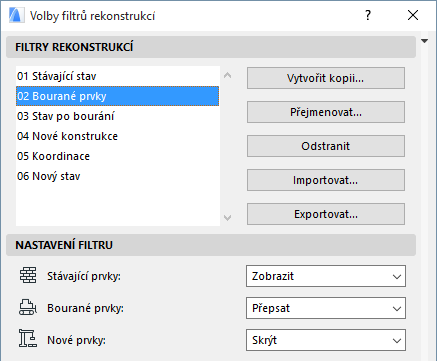Image resolution: width=437 pixels, height=361 pixels.
Task: Click the existing elements brick wall icon
Action: click(28, 276)
